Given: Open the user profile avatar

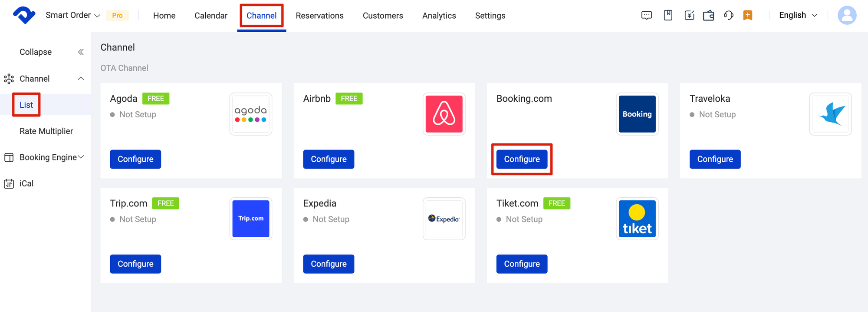Looking at the screenshot, I should (x=847, y=16).
